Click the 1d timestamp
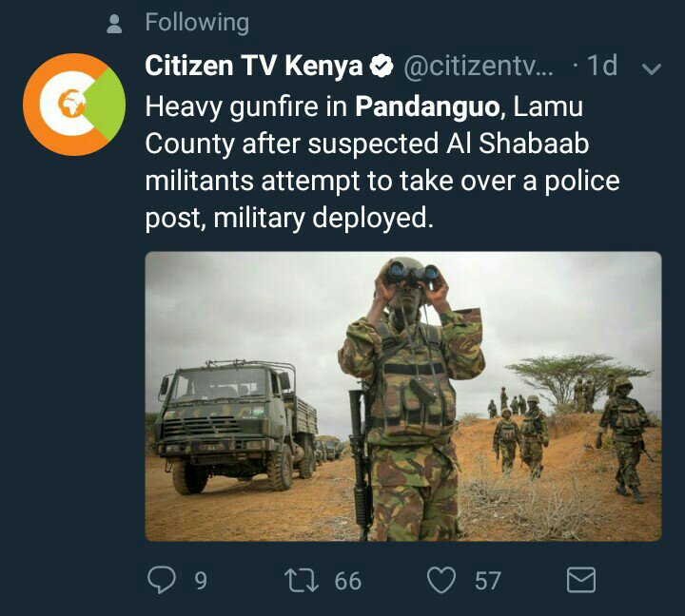Screen dimensions: 685x616 [602, 66]
